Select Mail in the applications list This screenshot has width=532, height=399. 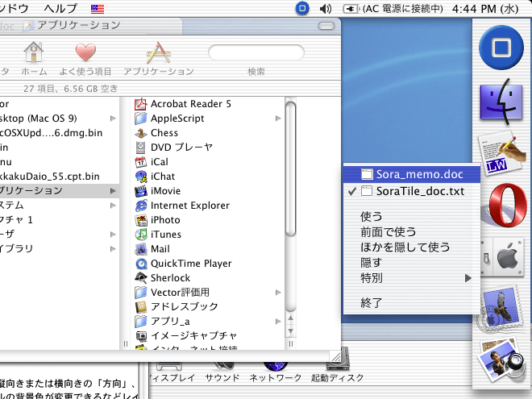[152, 249]
